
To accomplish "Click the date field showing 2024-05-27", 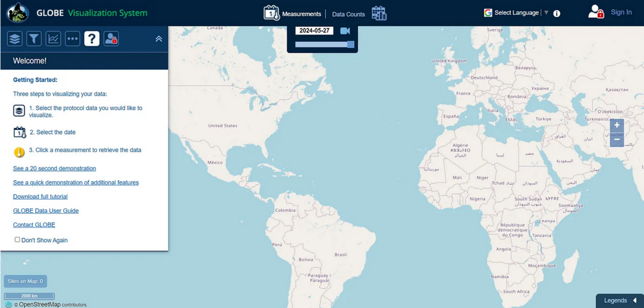I will (x=314, y=31).
